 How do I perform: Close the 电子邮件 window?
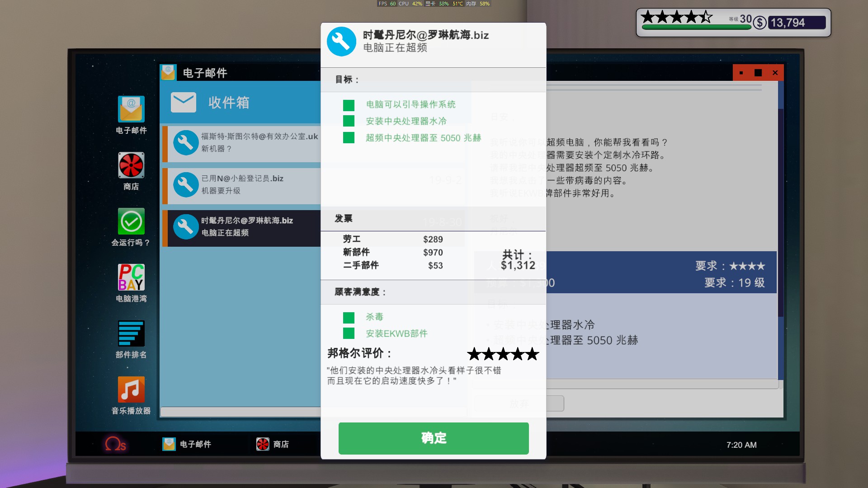[775, 73]
